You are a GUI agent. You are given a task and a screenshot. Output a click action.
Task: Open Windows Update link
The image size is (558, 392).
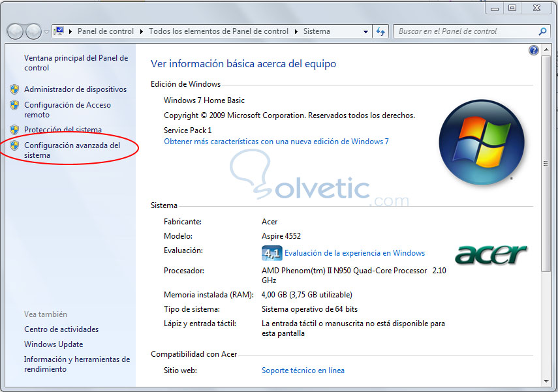tap(54, 344)
